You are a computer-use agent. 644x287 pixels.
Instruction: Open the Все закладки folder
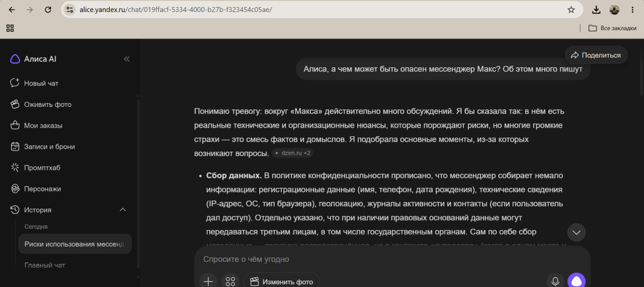tap(612, 28)
